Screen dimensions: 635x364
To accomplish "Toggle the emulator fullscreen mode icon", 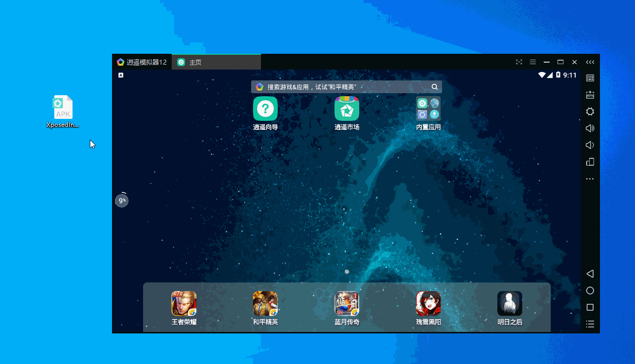I will [x=519, y=62].
